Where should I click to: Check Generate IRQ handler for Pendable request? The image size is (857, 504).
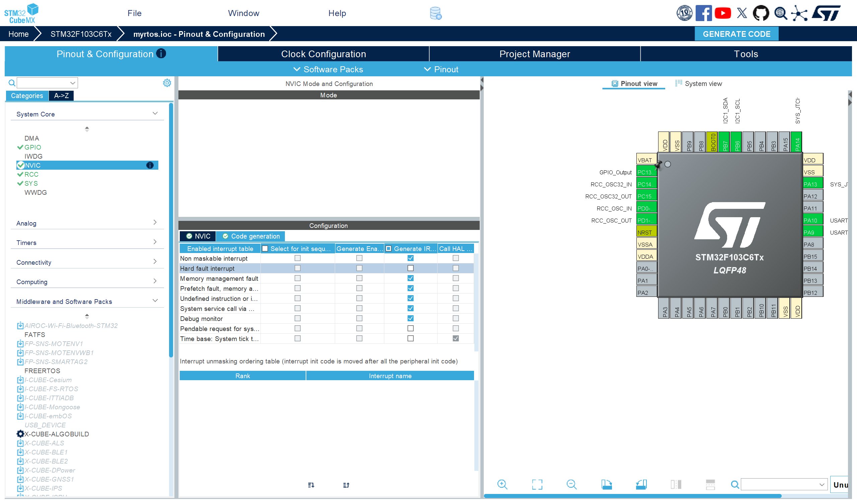coord(410,329)
